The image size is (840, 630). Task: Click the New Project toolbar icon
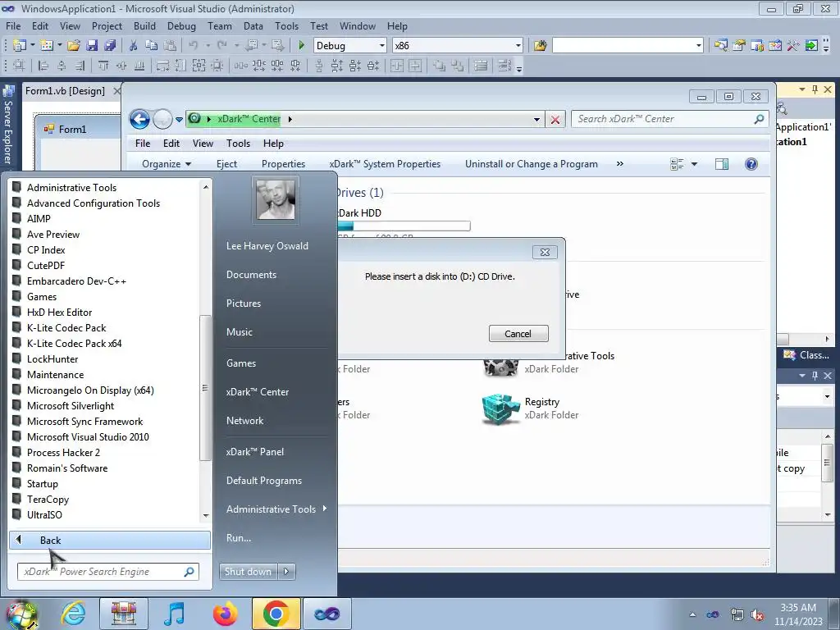pyautogui.click(x=20, y=46)
